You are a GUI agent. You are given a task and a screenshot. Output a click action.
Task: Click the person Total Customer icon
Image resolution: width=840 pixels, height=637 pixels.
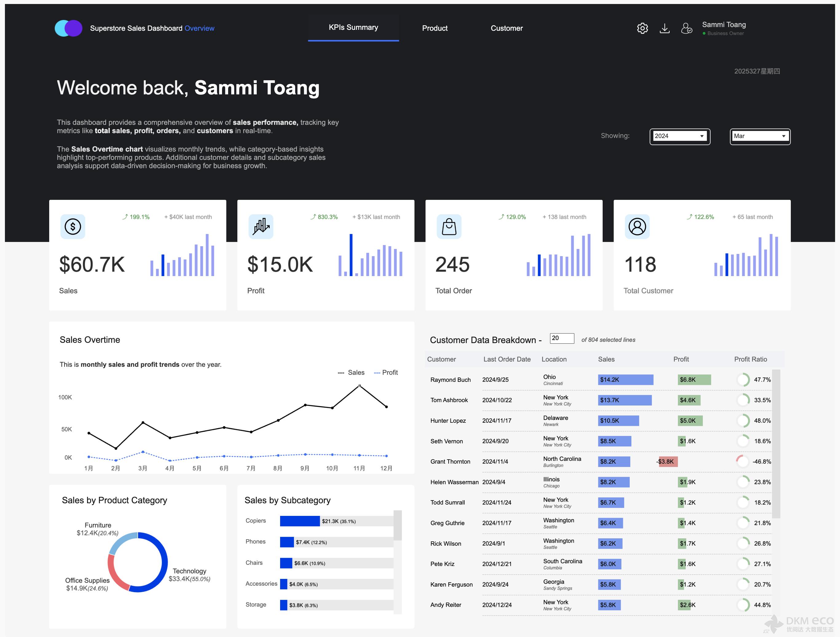[x=637, y=227]
